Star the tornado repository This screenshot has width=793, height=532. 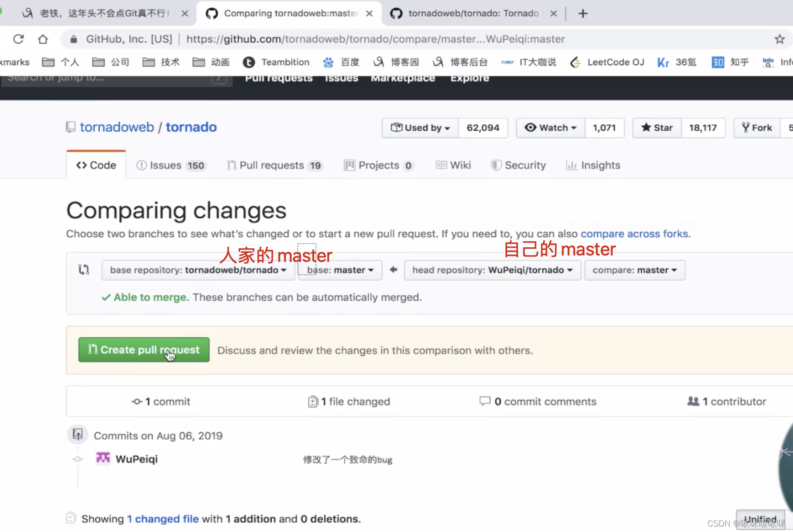click(x=657, y=128)
